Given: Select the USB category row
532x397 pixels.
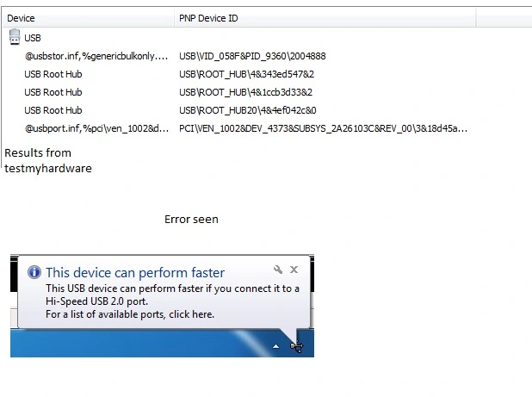Looking at the screenshot, I should coord(33,38).
